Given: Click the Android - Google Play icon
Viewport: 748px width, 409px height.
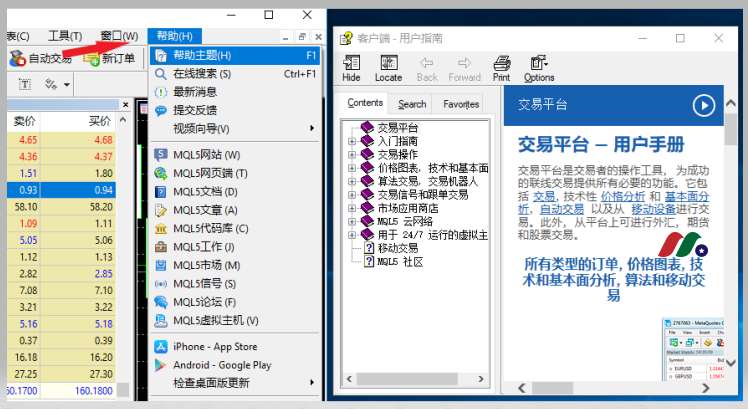Looking at the screenshot, I should pos(161,365).
